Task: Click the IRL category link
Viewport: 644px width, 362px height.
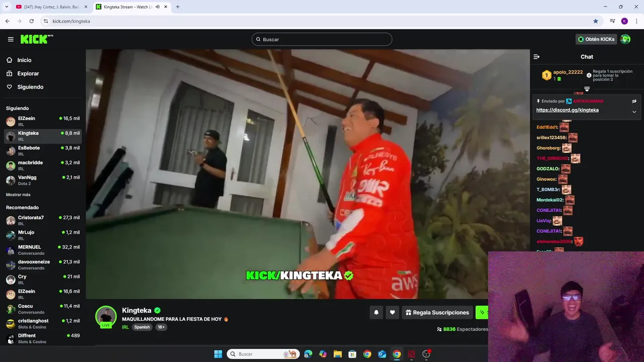Action: 125,327
